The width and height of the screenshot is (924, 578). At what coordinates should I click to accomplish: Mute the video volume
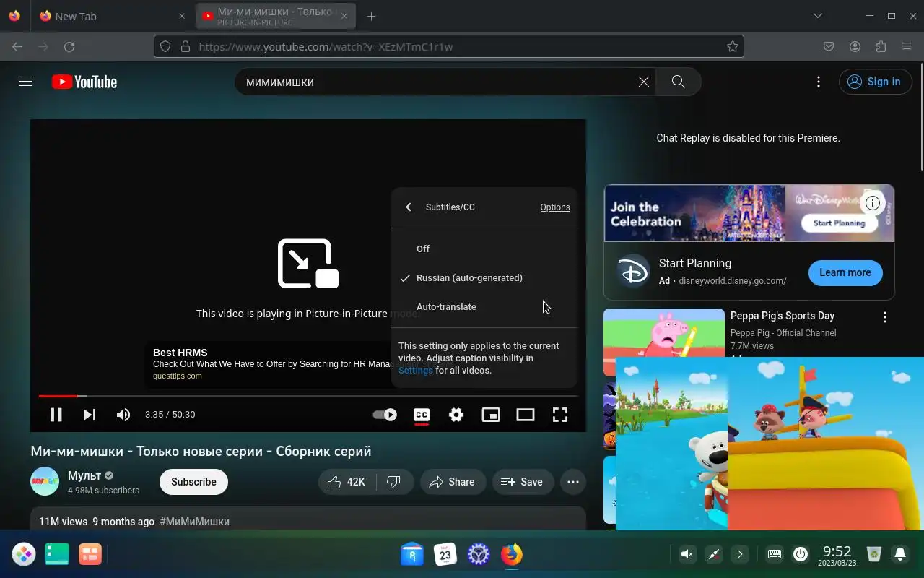(123, 415)
